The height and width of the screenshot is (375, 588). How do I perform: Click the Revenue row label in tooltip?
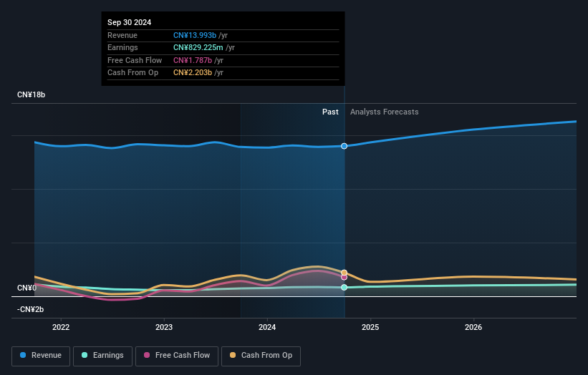coord(122,35)
